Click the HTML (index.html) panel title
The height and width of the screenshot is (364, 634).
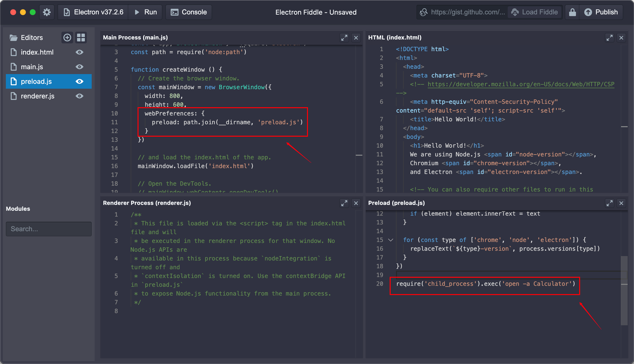coord(395,38)
